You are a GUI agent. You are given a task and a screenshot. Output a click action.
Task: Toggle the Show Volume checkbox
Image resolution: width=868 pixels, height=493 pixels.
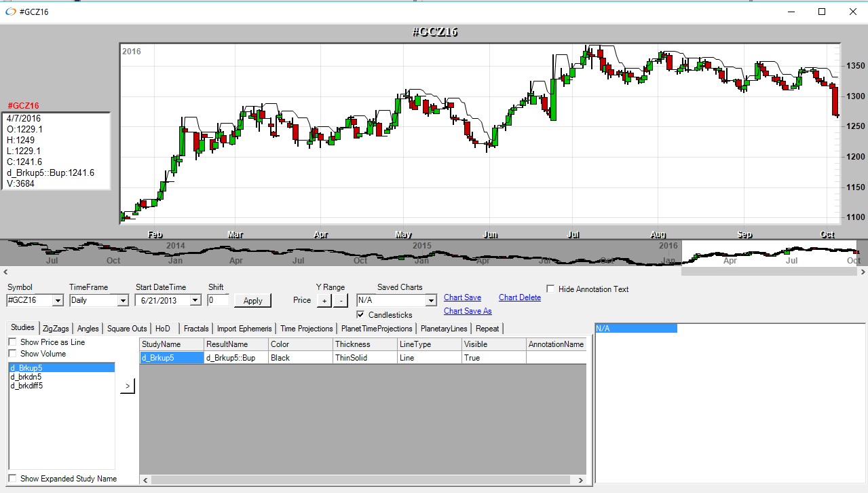tap(12, 354)
